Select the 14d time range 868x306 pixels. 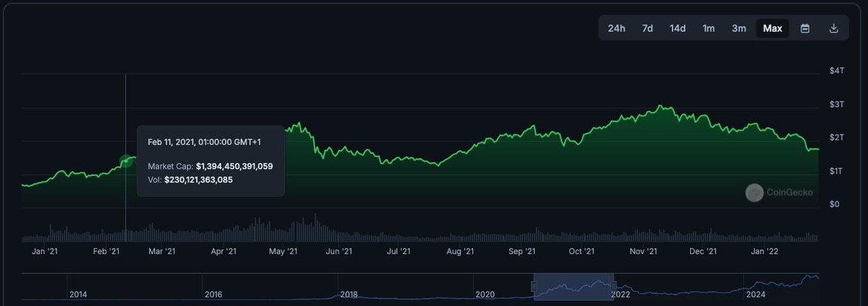pyautogui.click(x=678, y=28)
